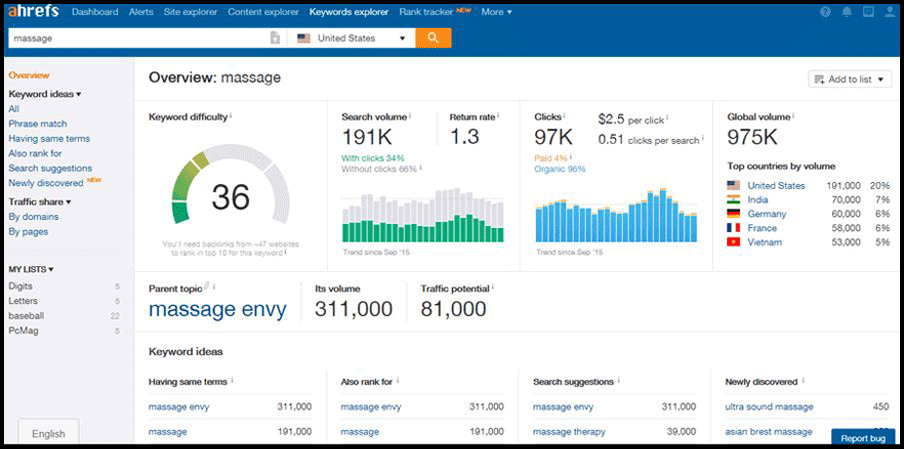Open the Letters list

[23, 301]
